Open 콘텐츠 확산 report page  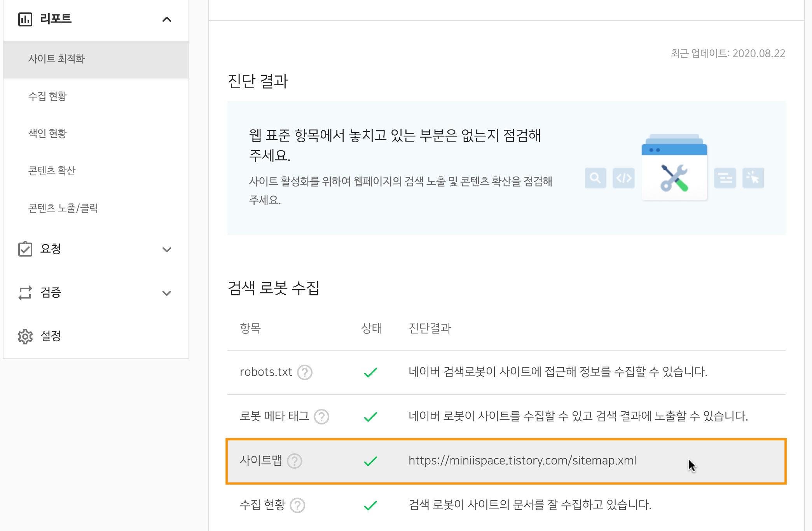pos(52,171)
